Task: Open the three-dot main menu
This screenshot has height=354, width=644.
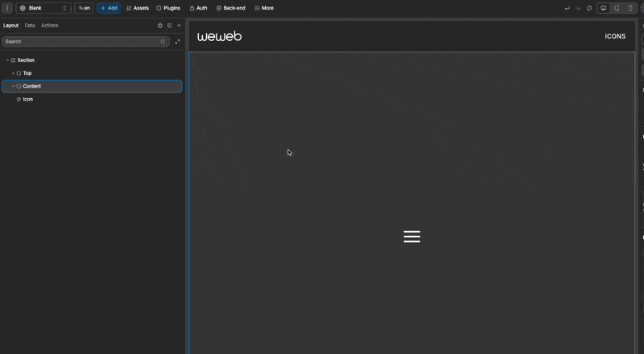Action: pyautogui.click(x=7, y=8)
